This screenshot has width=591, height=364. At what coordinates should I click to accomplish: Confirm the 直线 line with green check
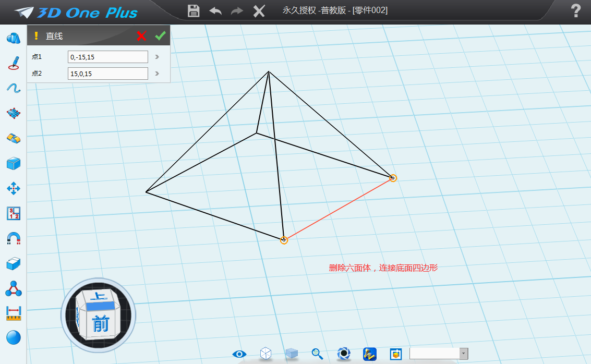(160, 36)
